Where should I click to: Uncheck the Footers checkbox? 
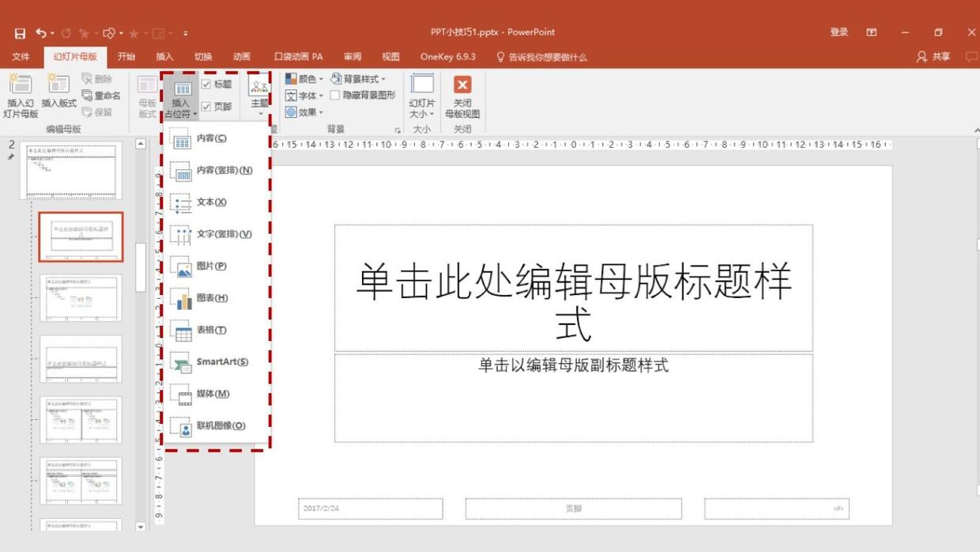(x=206, y=107)
